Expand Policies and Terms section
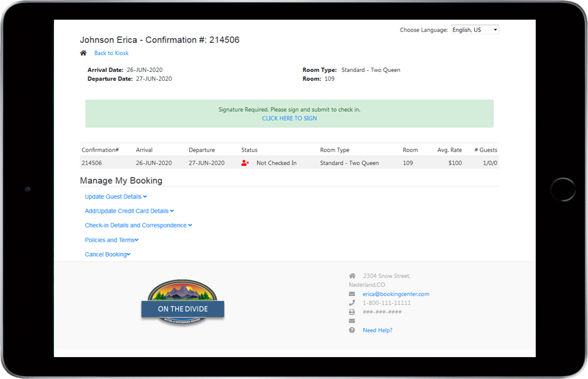588x379 pixels. [111, 240]
